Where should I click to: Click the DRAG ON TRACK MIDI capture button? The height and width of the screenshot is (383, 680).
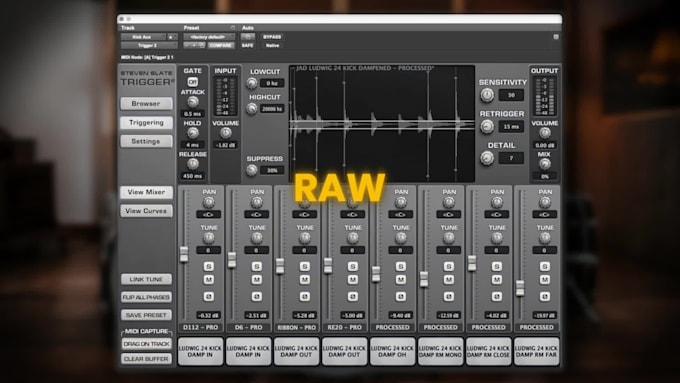(x=146, y=344)
